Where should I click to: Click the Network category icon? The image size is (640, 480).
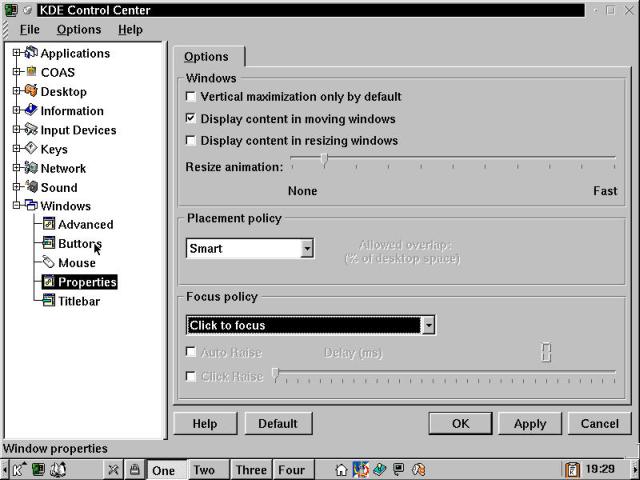pyautogui.click(x=31, y=168)
